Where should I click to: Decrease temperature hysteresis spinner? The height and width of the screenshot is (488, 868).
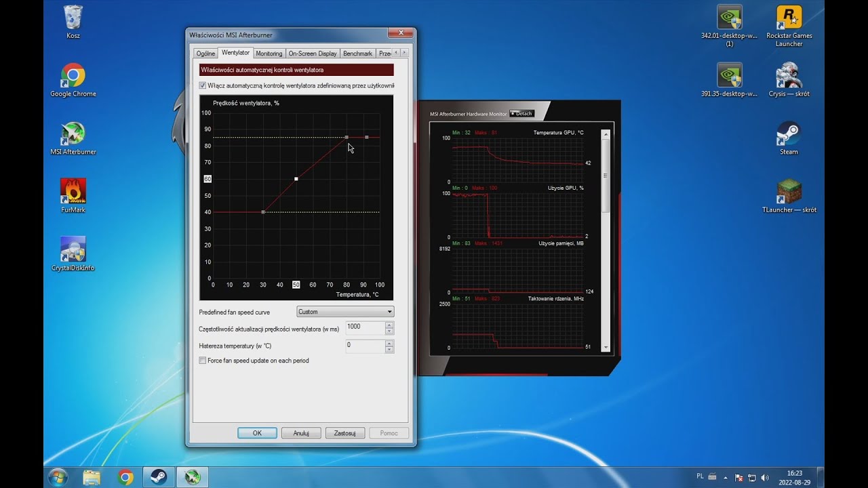(389, 350)
